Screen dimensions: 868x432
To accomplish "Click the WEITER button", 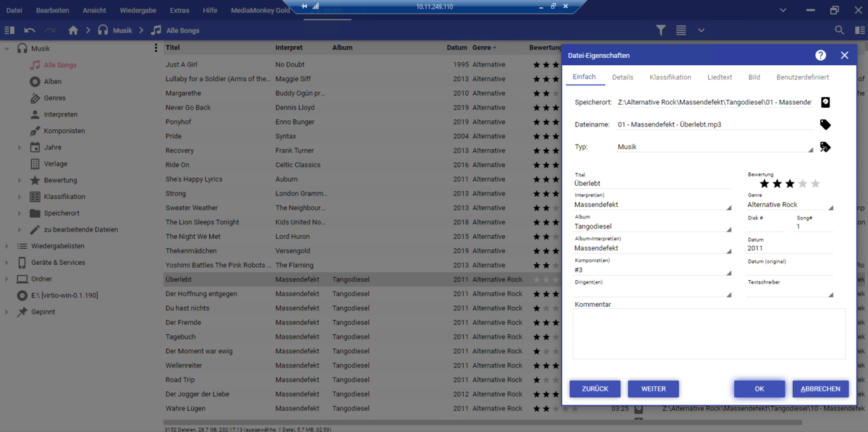I will click(653, 389).
